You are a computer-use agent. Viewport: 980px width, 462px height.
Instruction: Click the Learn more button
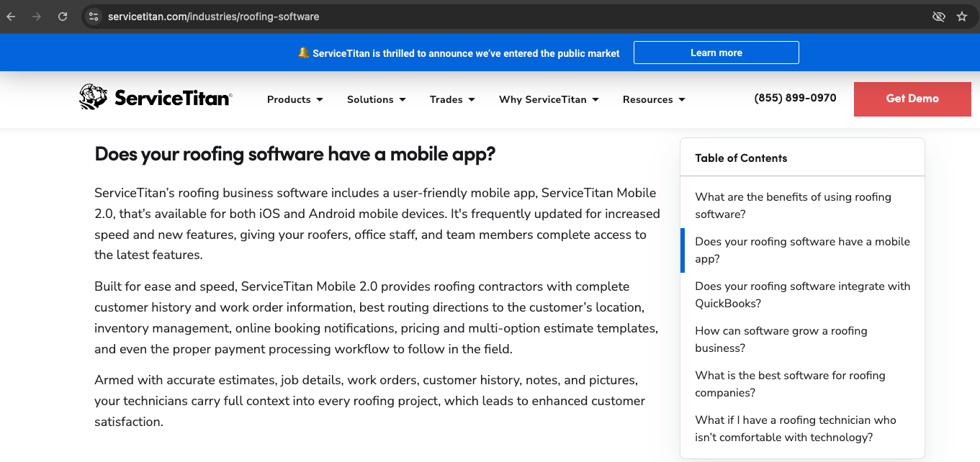[716, 53]
